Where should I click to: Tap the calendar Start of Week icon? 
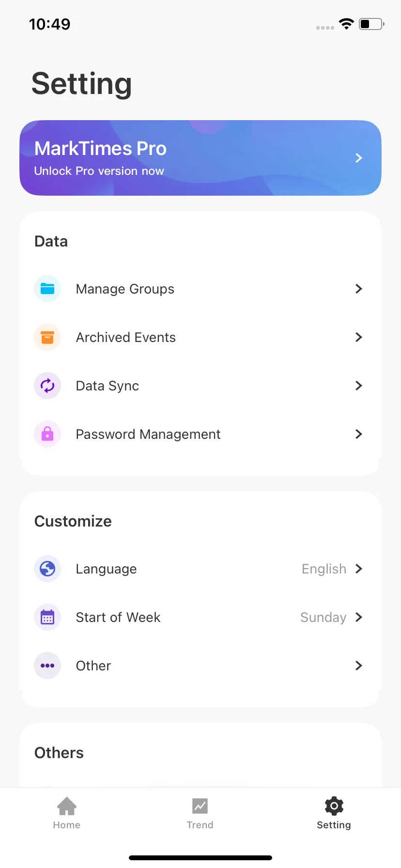click(47, 617)
